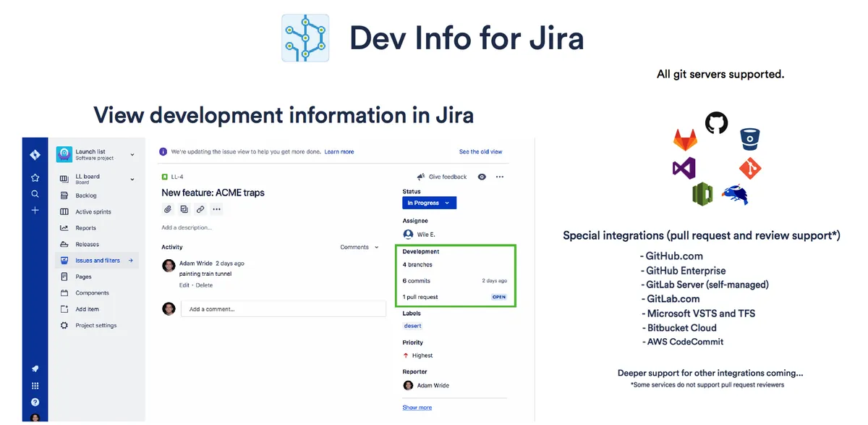The width and height of the screenshot is (868, 425).
Task: Click the OPEN pull request badge
Action: pos(499,297)
